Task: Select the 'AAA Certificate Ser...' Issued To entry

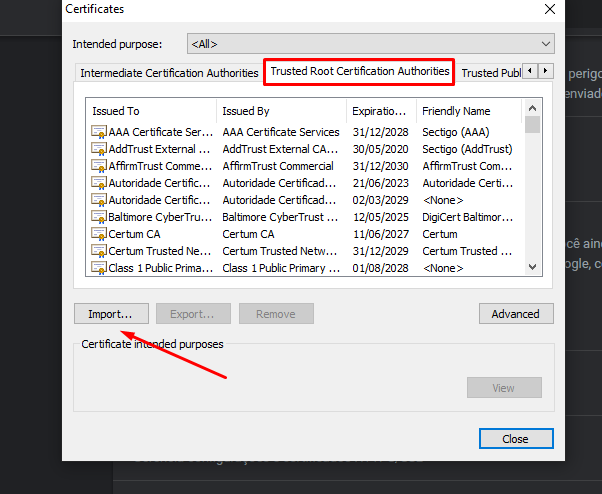Action: coord(160,132)
